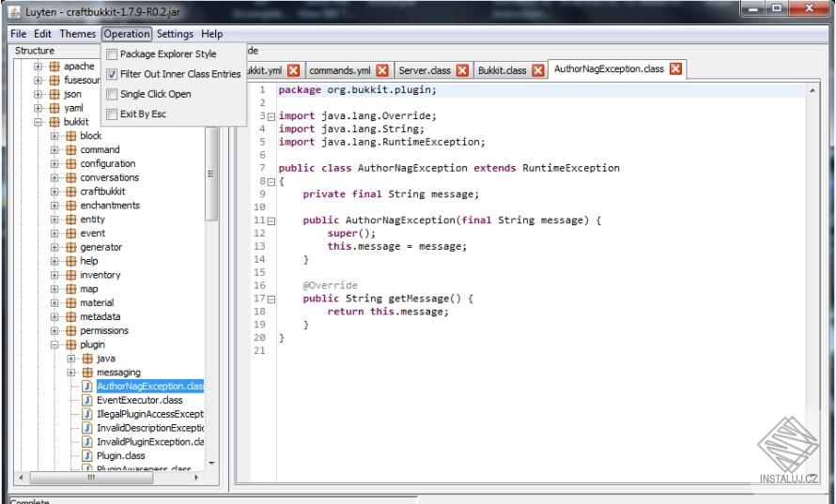
Task: Close the AuthorNagException.class tab with its red X
Action: 674,70
